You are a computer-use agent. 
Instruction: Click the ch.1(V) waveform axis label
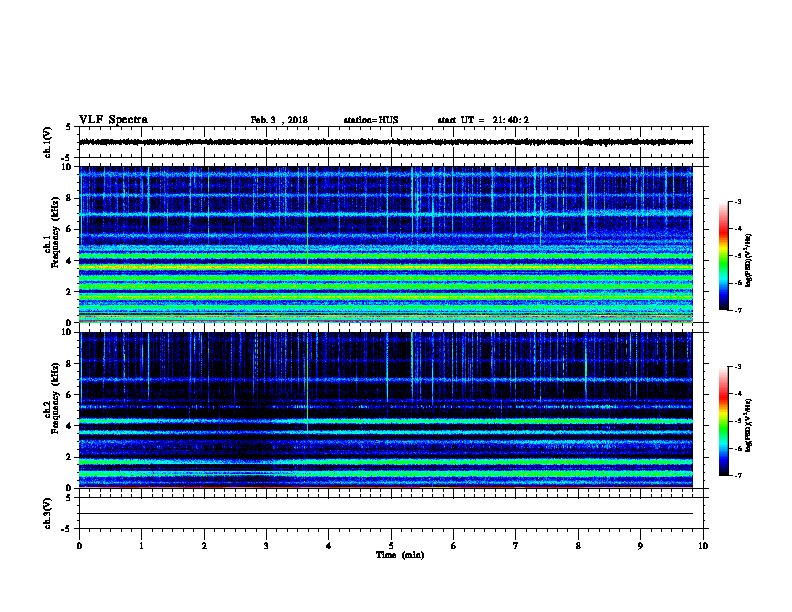[x=47, y=142]
